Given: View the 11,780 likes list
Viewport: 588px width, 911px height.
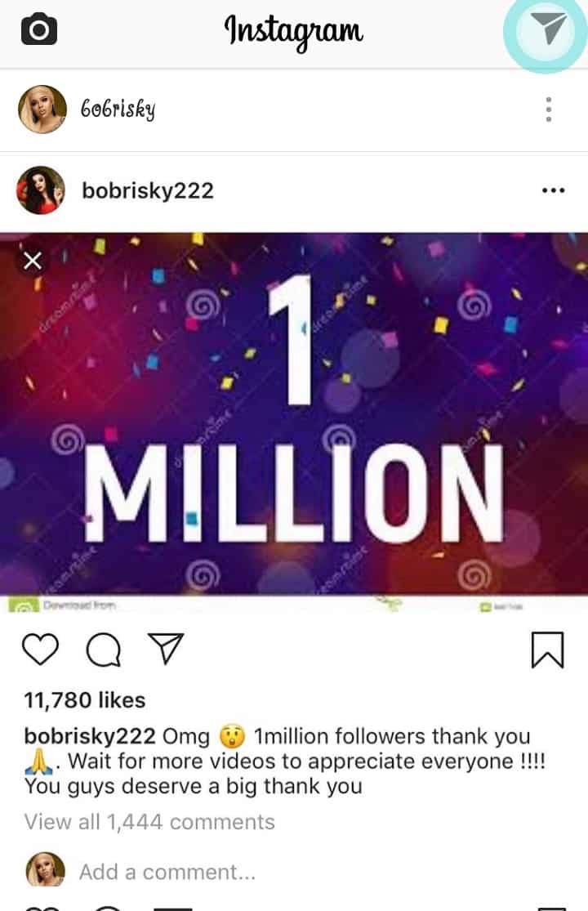Looking at the screenshot, I should (85, 700).
